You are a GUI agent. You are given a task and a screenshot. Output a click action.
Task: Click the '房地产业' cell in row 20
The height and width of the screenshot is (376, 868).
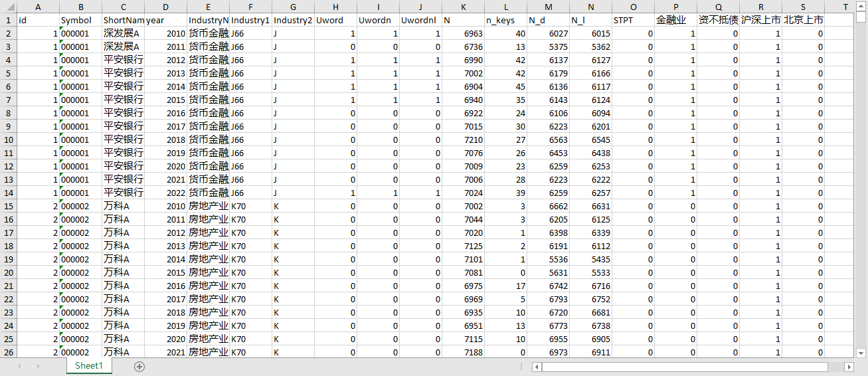click(208, 272)
